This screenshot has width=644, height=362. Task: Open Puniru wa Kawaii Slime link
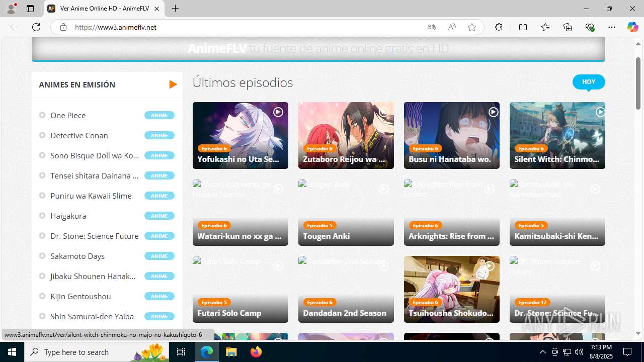91,196
